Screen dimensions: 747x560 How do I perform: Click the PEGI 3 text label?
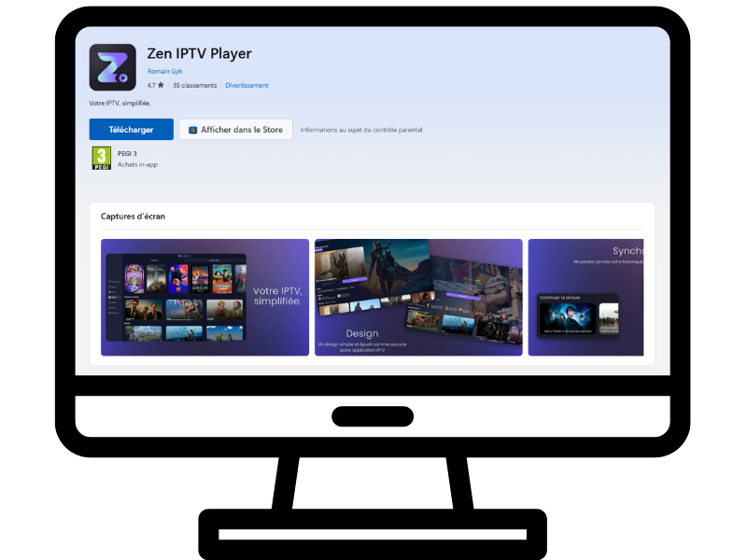pyautogui.click(x=130, y=153)
